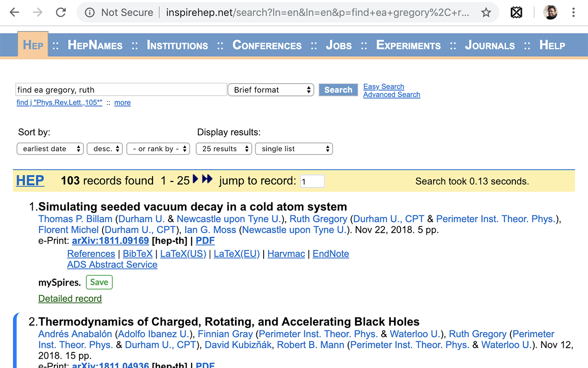Click the user profile avatar
588x368 pixels.
point(550,13)
